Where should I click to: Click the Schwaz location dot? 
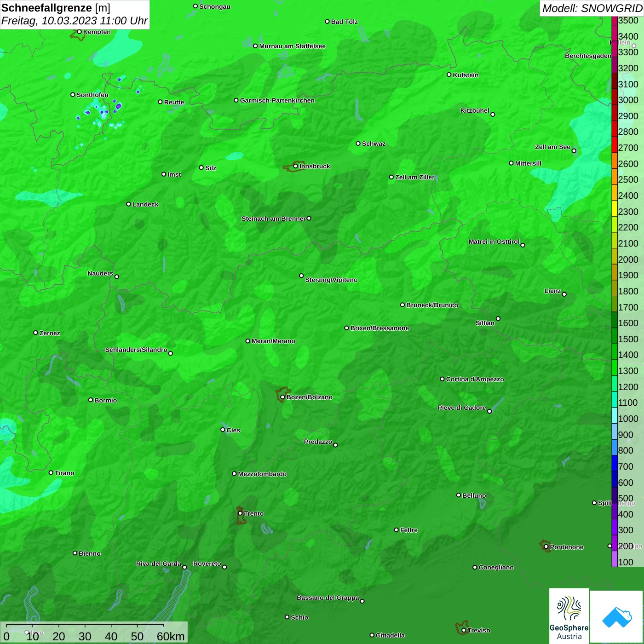[x=358, y=144]
